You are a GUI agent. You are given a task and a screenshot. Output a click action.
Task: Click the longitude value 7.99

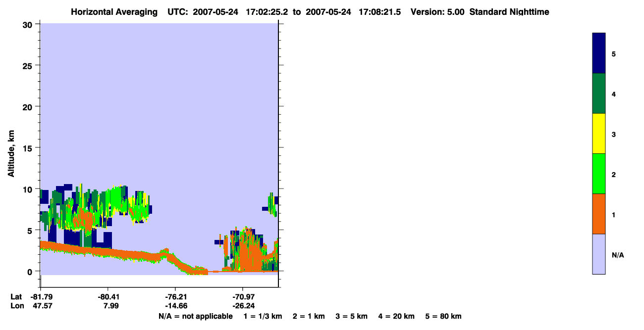[x=111, y=306]
